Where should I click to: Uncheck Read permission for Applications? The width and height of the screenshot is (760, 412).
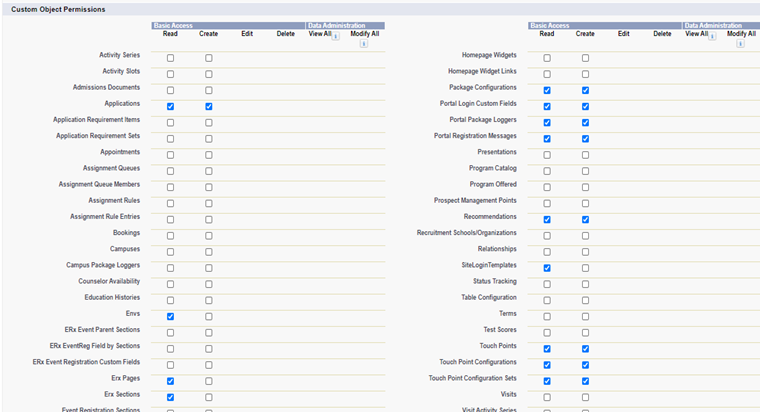tap(171, 106)
